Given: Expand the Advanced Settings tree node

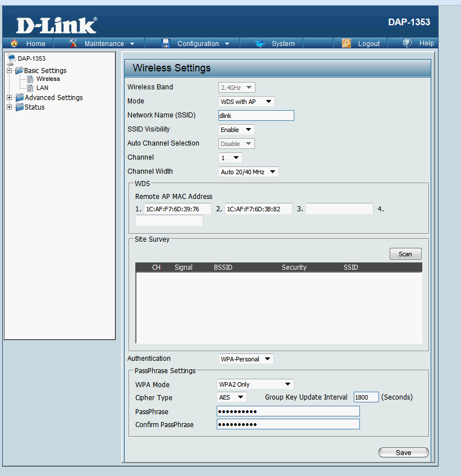Looking at the screenshot, I should (10, 97).
